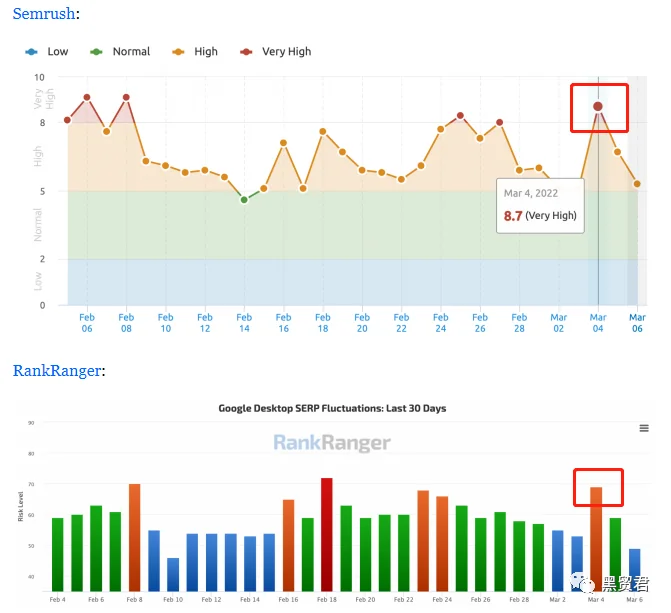Viewport: 671px width, 613px height.
Task: Click the '8.7 (Very High)' tooltip value
Action: [x=540, y=216]
